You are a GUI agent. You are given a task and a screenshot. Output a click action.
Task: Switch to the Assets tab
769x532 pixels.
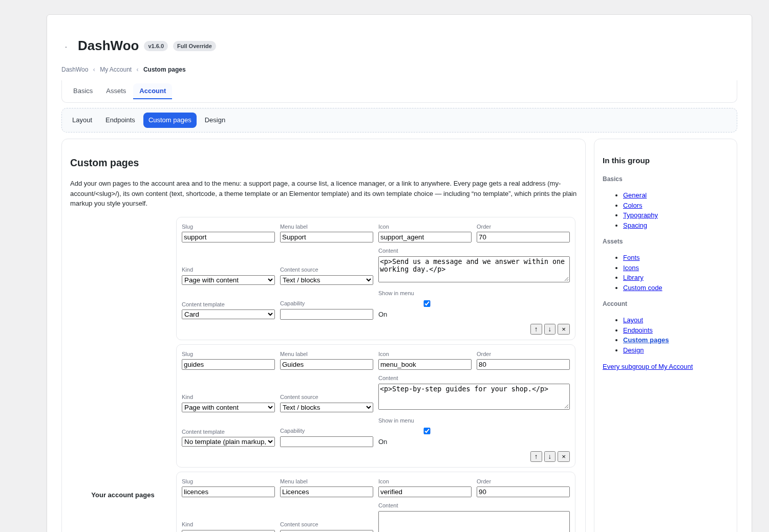tap(116, 91)
